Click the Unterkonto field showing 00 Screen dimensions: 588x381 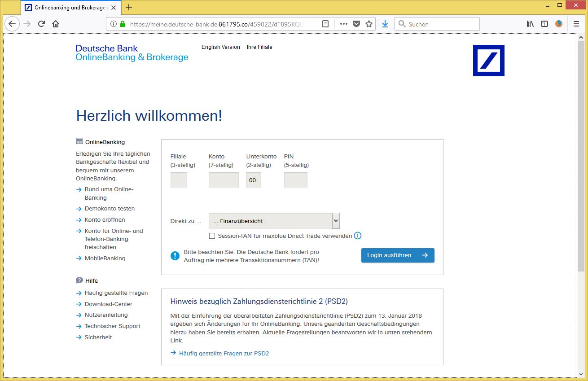click(x=254, y=180)
